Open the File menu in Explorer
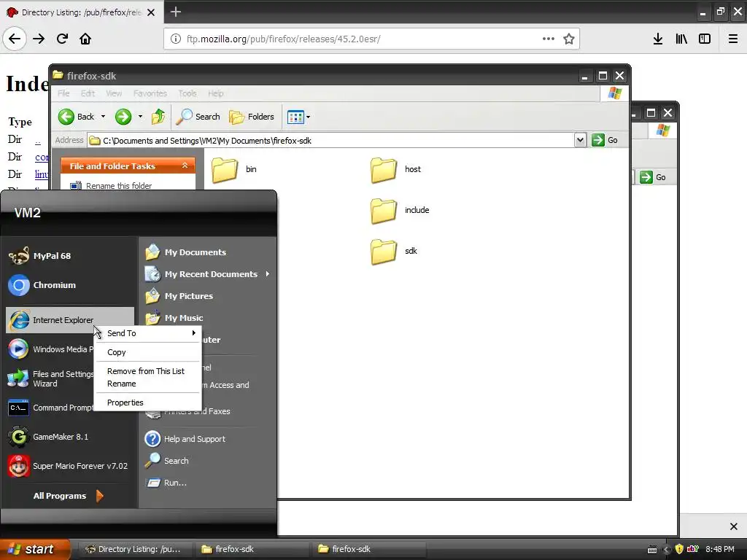The width and height of the screenshot is (747, 560). [x=63, y=93]
